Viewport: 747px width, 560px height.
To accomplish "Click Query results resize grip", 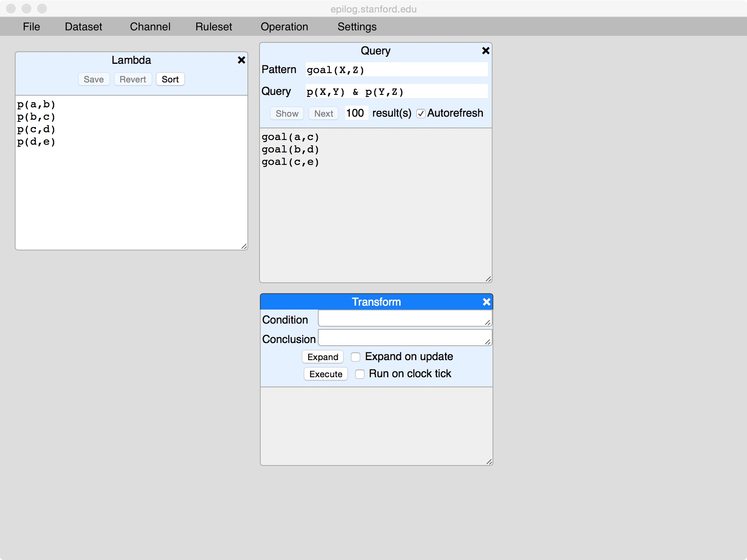I will (488, 279).
